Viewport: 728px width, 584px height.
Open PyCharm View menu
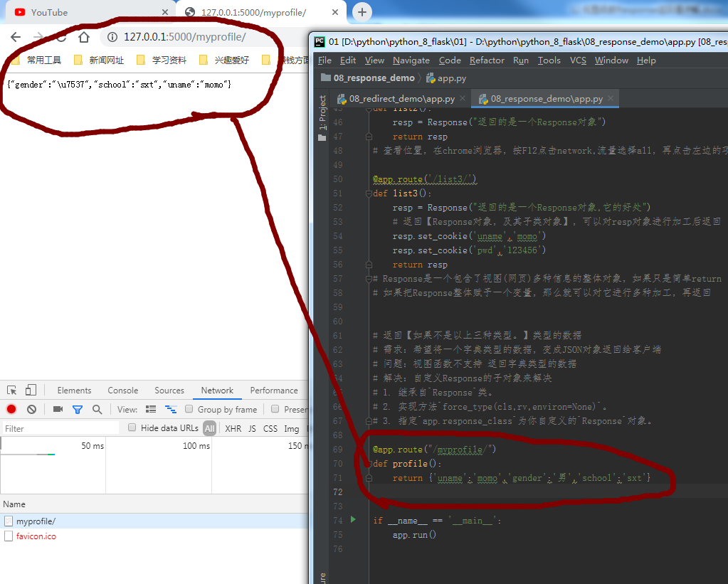click(x=374, y=60)
